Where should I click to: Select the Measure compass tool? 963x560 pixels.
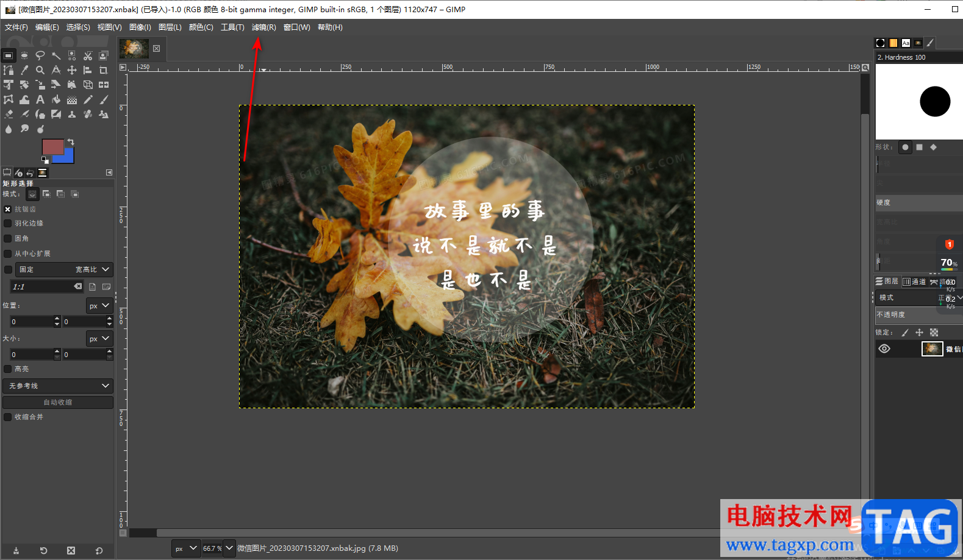point(56,70)
